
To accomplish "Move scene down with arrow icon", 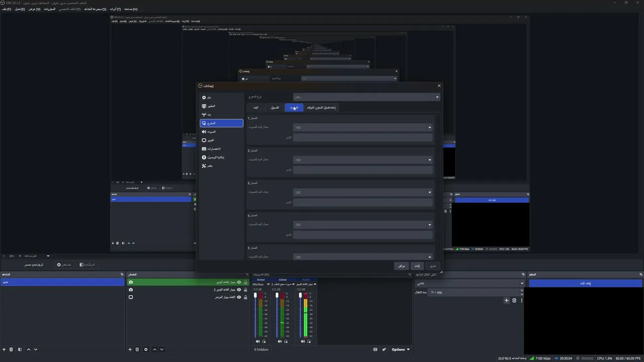I will (x=36, y=349).
